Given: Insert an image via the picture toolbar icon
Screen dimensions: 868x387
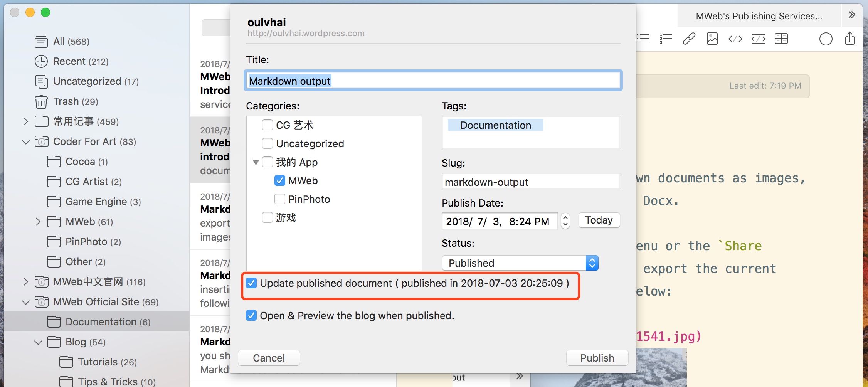Looking at the screenshot, I should coord(712,39).
